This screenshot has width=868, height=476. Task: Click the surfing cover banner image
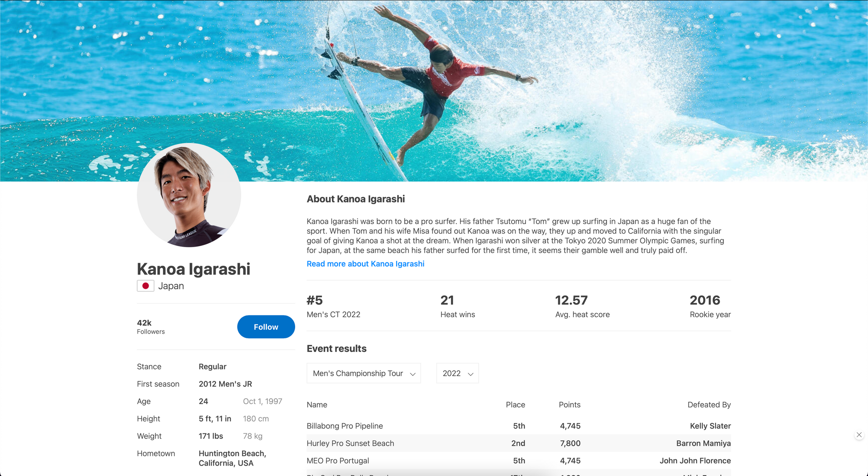434,87
